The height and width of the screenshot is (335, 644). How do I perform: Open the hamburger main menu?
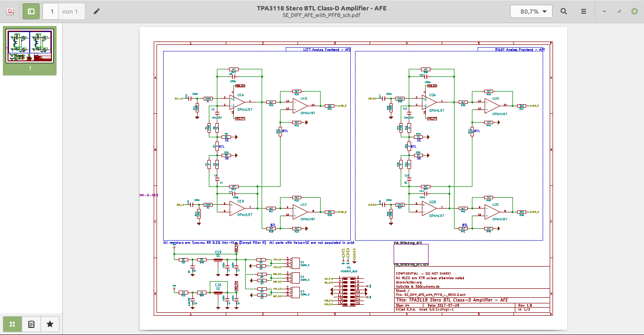pos(584,11)
